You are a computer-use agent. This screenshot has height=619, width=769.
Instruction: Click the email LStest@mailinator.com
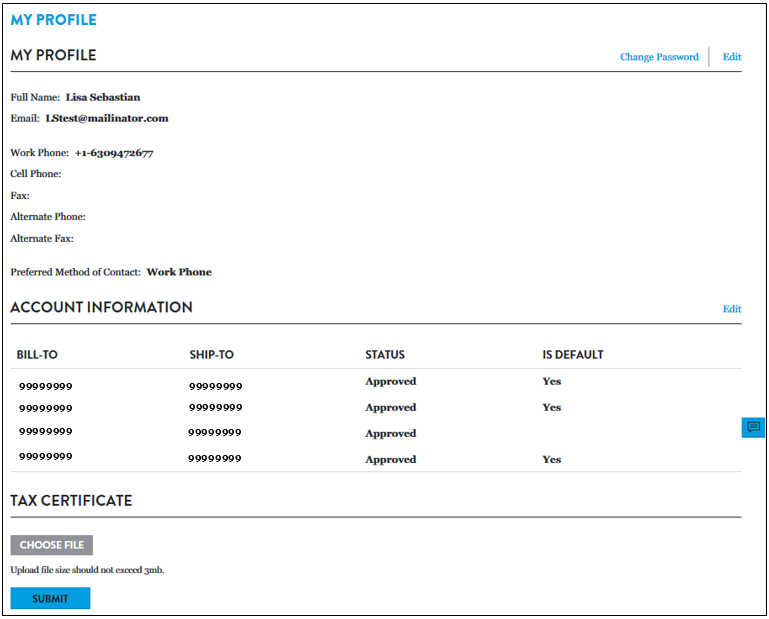point(106,118)
